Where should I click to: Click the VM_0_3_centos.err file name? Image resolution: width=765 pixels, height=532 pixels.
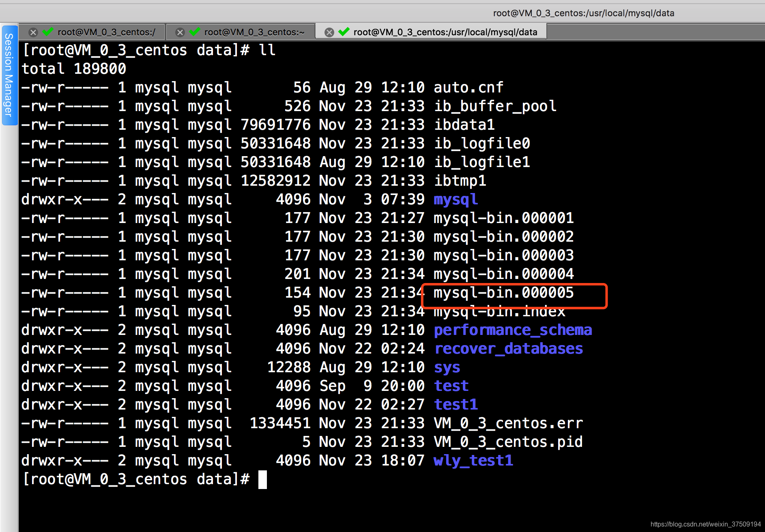(x=508, y=423)
